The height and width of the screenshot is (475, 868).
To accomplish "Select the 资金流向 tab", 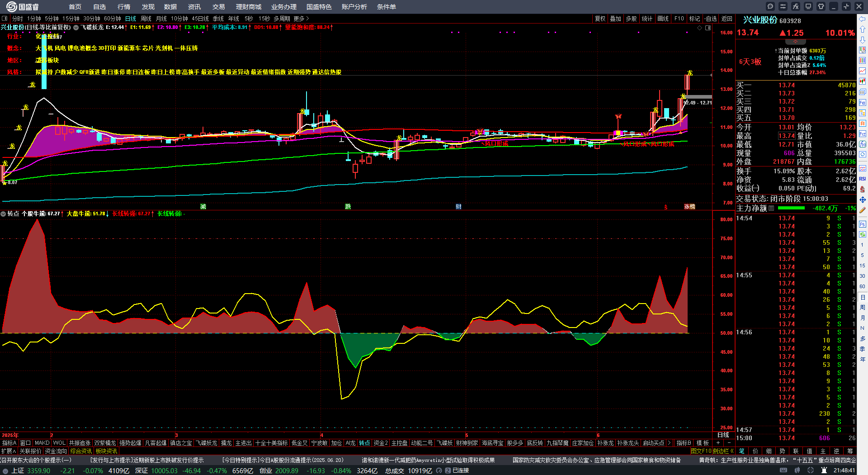I will click(x=56, y=451).
